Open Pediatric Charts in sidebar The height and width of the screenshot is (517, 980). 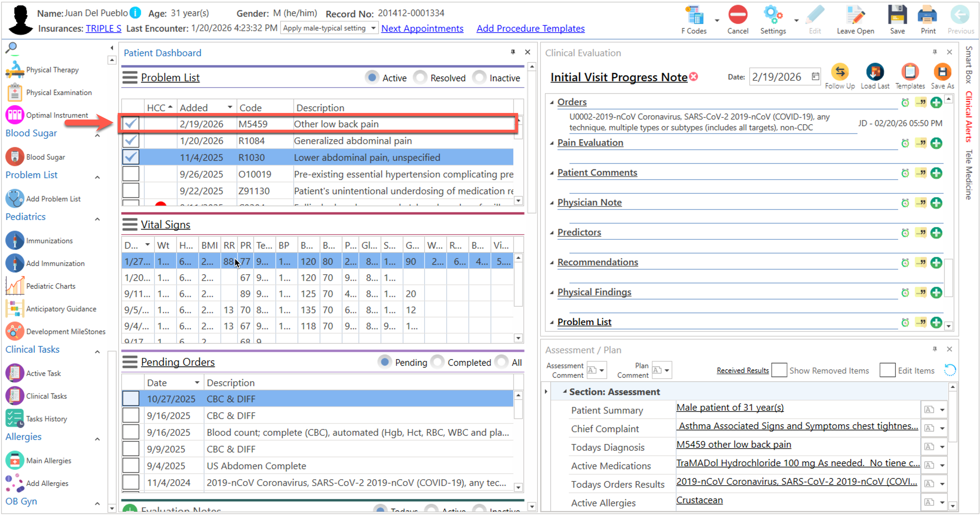coord(50,286)
